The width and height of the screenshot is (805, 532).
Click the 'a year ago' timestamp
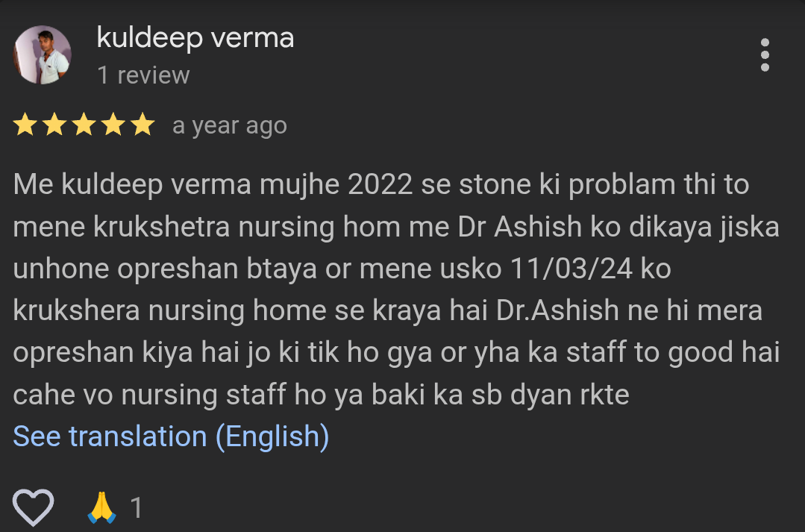click(x=230, y=126)
